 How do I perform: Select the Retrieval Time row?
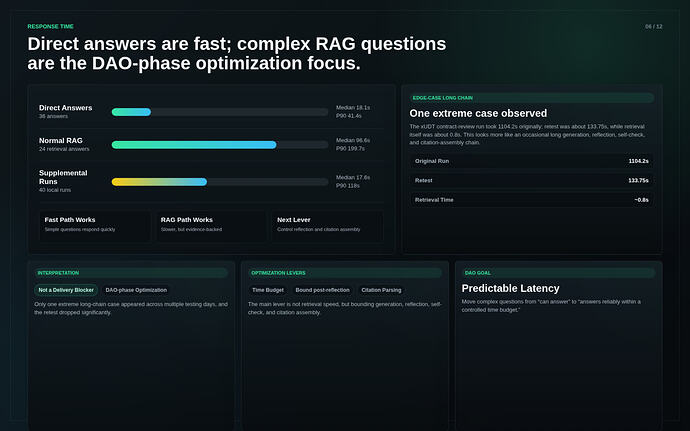point(532,200)
